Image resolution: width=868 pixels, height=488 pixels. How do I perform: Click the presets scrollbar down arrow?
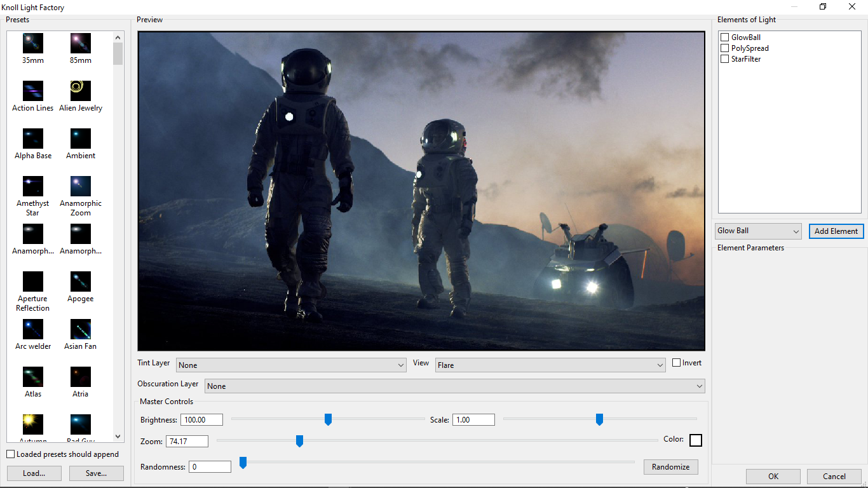point(118,437)
